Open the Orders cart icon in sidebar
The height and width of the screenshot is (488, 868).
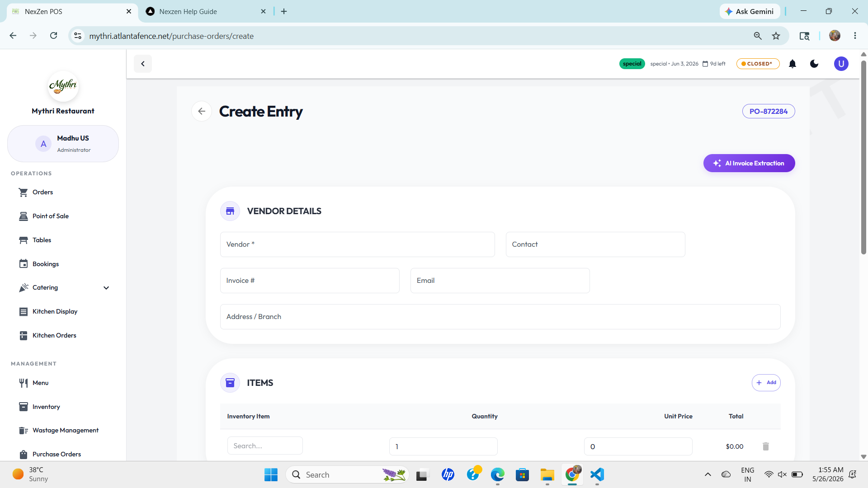pos(24,192)
